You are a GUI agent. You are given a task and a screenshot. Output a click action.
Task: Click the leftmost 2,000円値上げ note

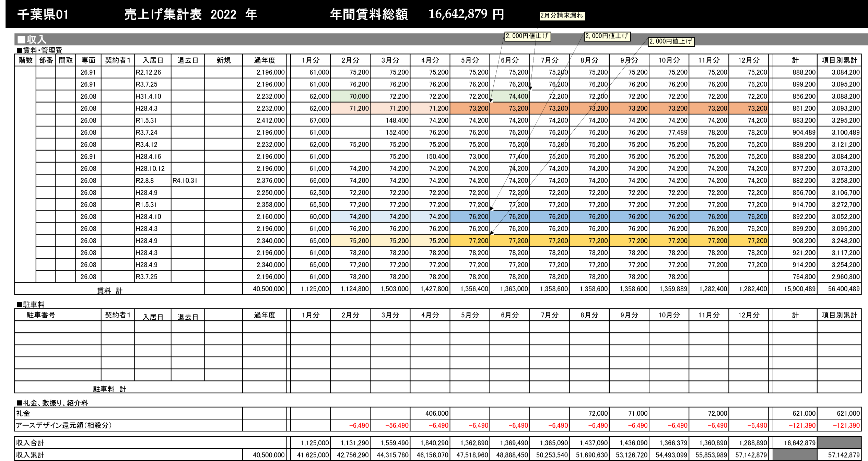[x=527, y=36]
